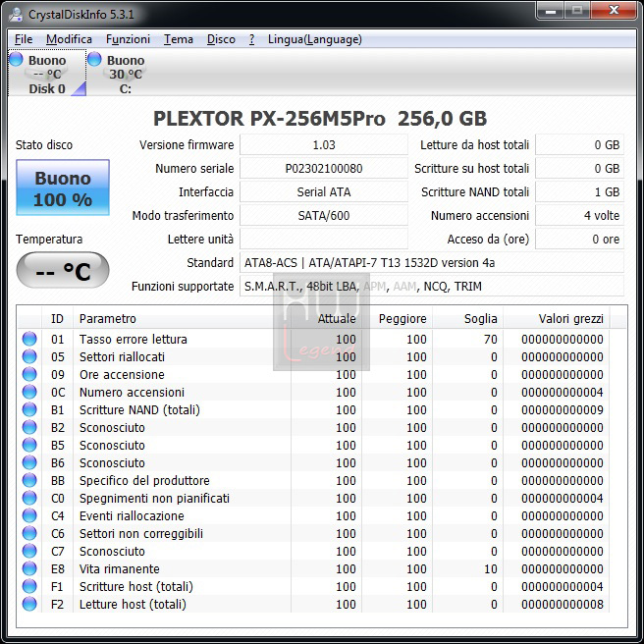Image resolution: width=644 pixels, height=644 pixels.
Task: Click status icon for Settori riallocati
Action: pyautogui.click(x=29, y=356)
